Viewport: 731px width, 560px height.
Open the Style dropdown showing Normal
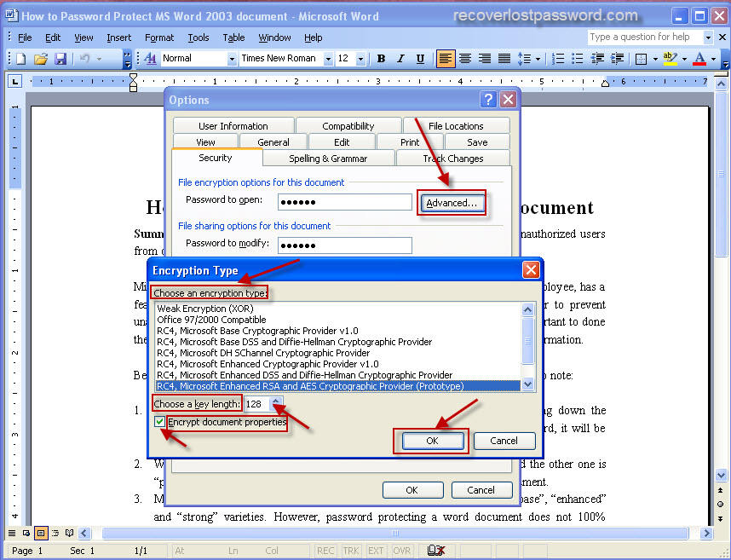pyautogui.click(x=232, y=59)
